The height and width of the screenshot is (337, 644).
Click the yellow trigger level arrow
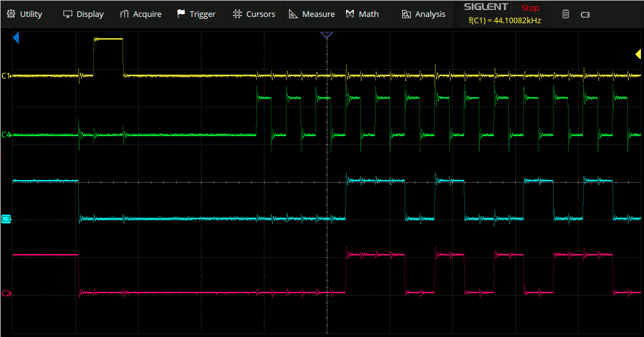pyautogui.click(x=638, y=55)
